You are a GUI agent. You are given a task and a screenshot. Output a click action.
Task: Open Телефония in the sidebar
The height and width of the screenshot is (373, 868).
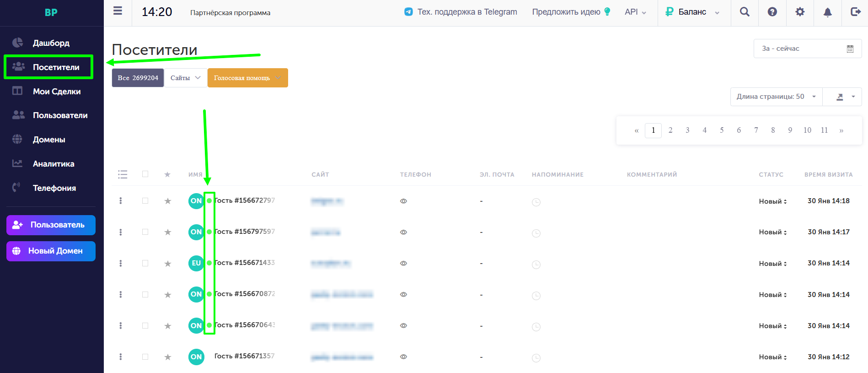(54, 188)
